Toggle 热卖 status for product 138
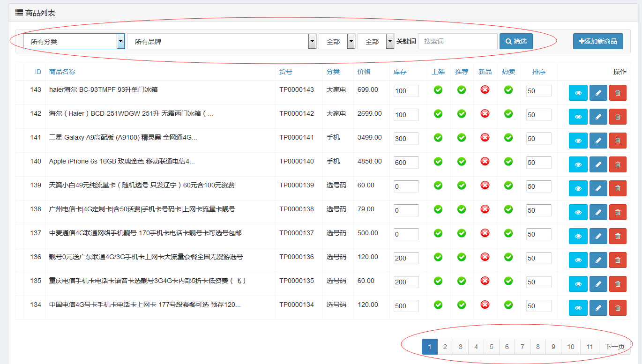The height and width of the screenshot is (364, 642). tap(508, 209)
